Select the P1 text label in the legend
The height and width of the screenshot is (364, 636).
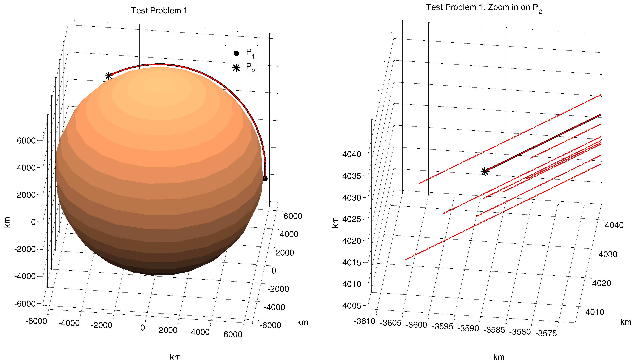[x=250, y=53]
